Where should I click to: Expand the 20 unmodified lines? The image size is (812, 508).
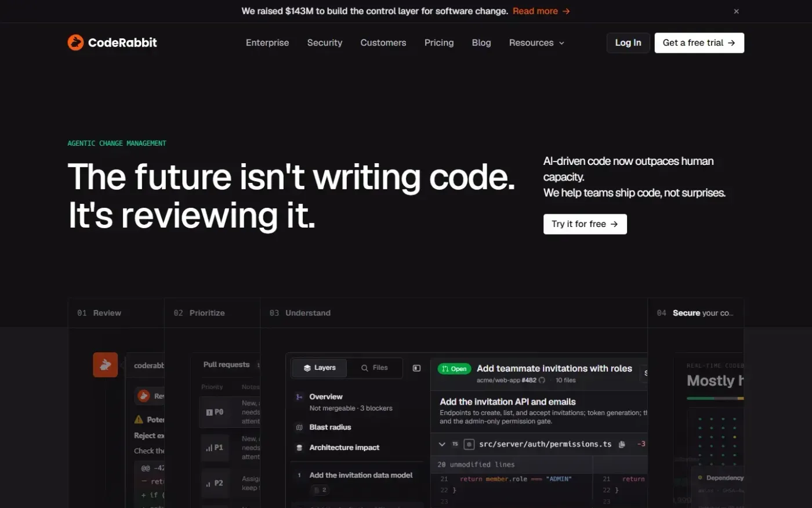[476, 464]
